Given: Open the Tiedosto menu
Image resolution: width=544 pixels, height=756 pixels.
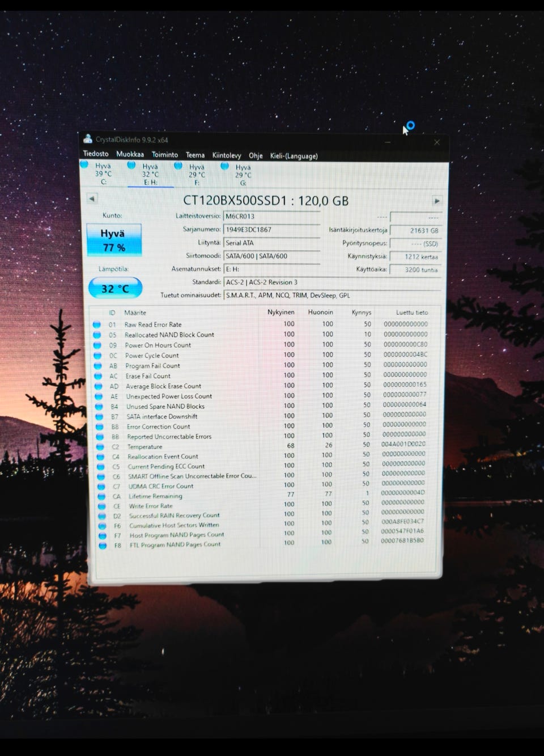Looking at the screenshot, I should pos(96,154).
